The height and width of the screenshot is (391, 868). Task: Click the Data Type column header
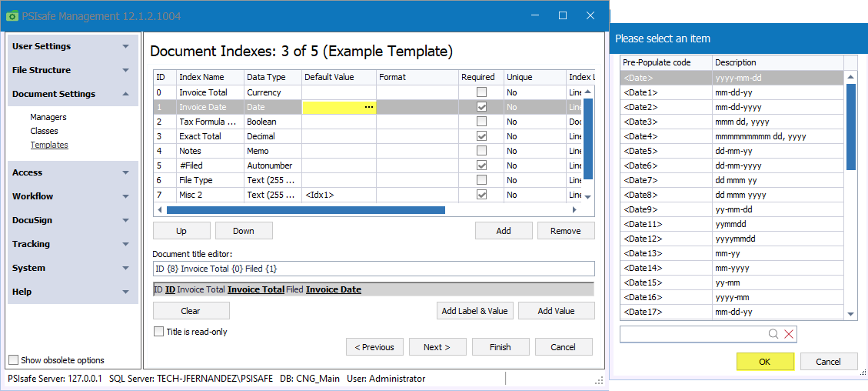(272, 77)
